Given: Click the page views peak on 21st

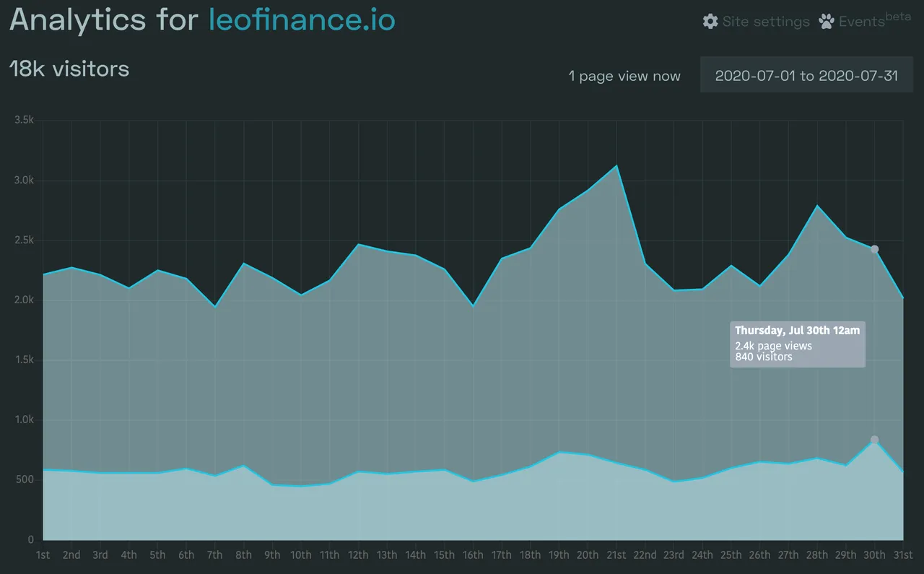Looking at the screenshot, I should pyautogui.click(x=616, y=166).
